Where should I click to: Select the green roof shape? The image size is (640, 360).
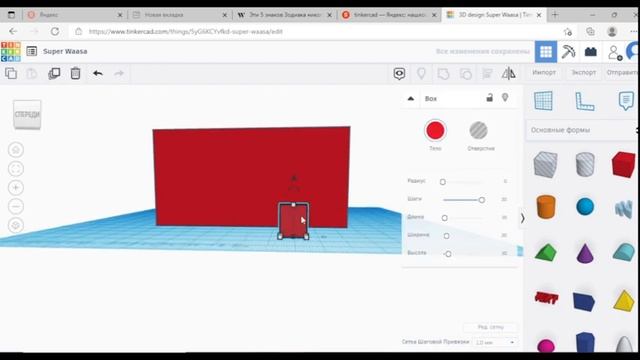pos(546,252)
